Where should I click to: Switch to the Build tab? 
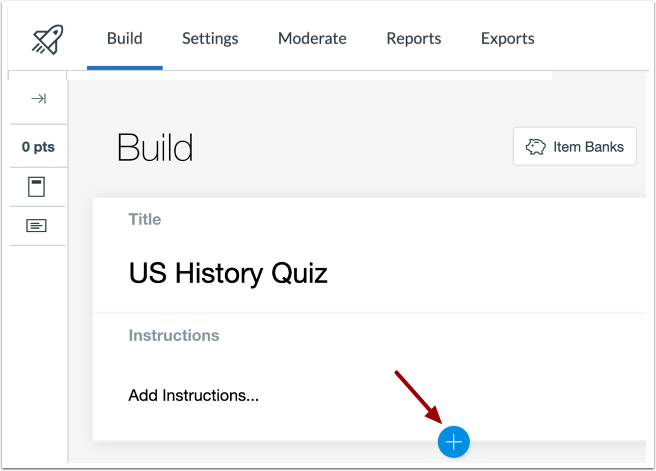(x=124, y=39)
